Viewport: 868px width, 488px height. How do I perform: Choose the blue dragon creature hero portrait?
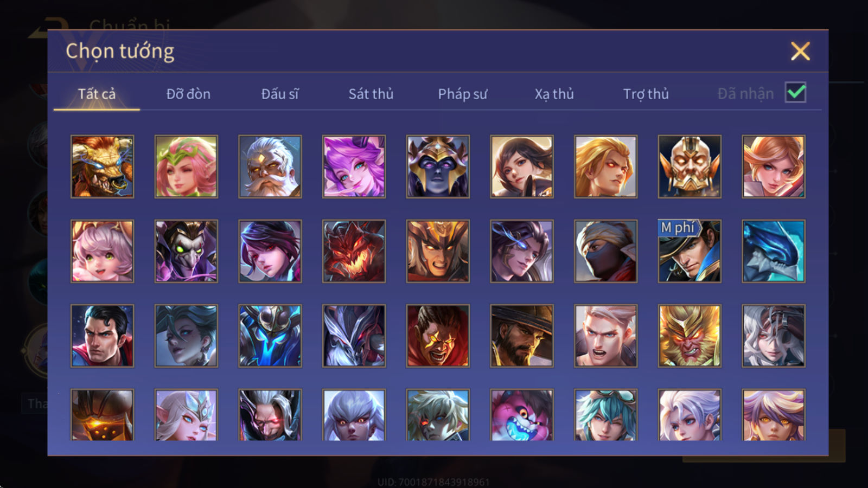tap(774, 251)
